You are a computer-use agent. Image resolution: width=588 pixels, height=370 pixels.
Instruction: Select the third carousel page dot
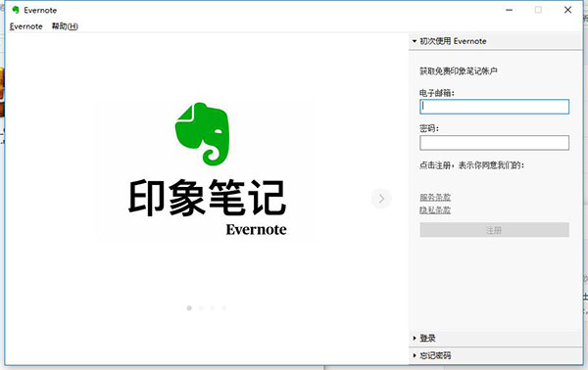(x=213, y=307)
